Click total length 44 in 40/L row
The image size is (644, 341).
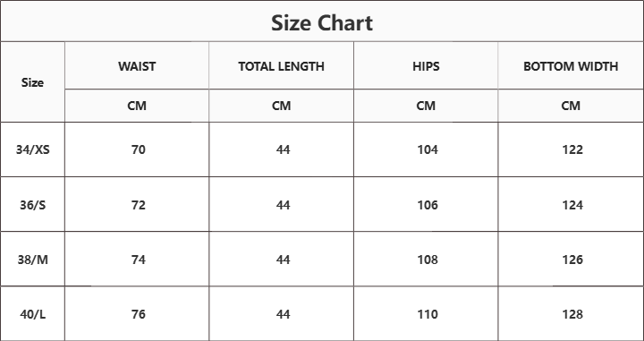(x=283, y=314)
